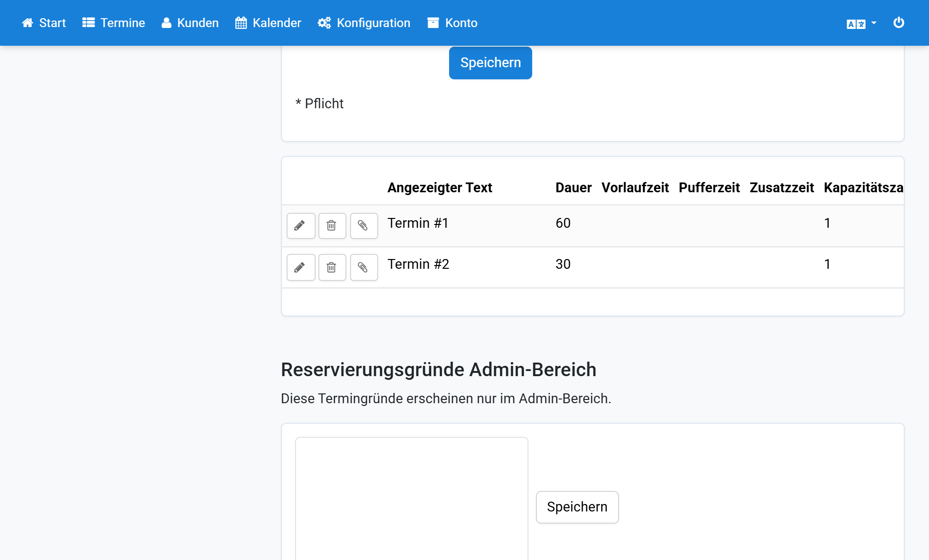Viewport: 929px width, 560px height.
Task: Click duration value 30
Action: tap(563, 264)
